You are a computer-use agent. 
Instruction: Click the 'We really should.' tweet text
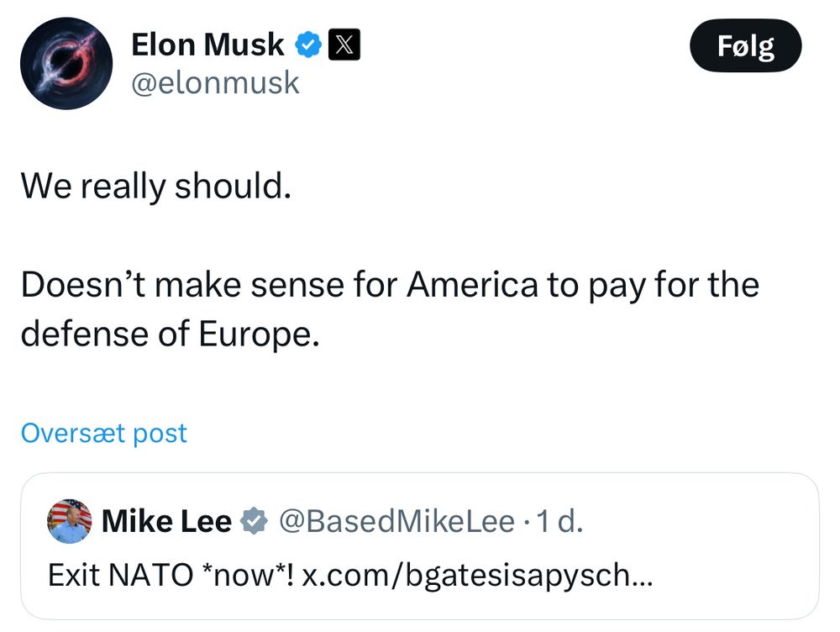point(156,186)
